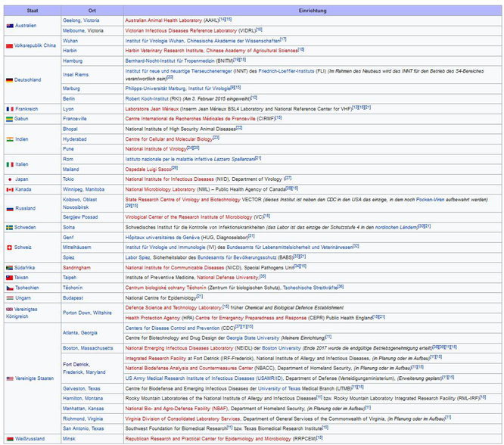Image resolution: width=504 pixels, height=445 pixels.
Task: Click the Japanese flag icon
Action: [10, 179]
